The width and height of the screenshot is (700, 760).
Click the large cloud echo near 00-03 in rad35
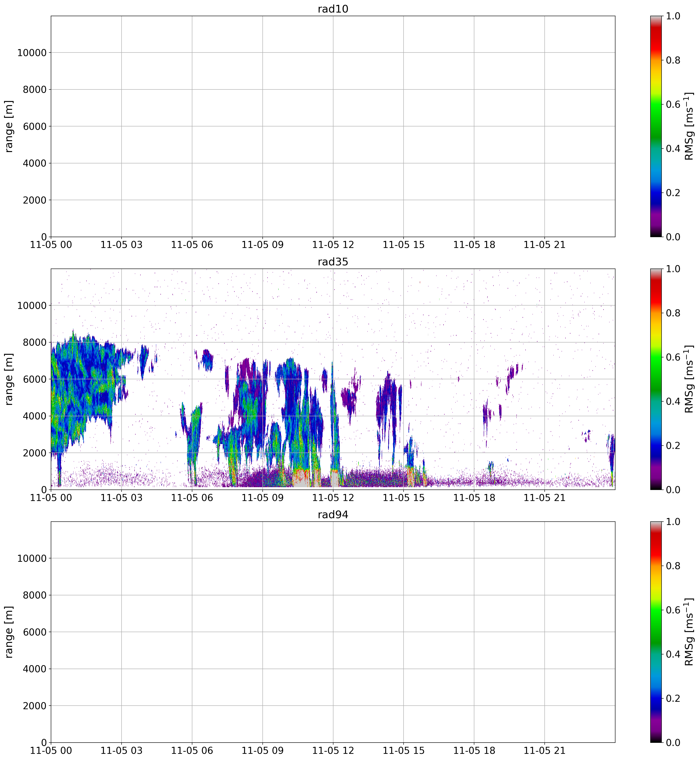coord(81,382)
